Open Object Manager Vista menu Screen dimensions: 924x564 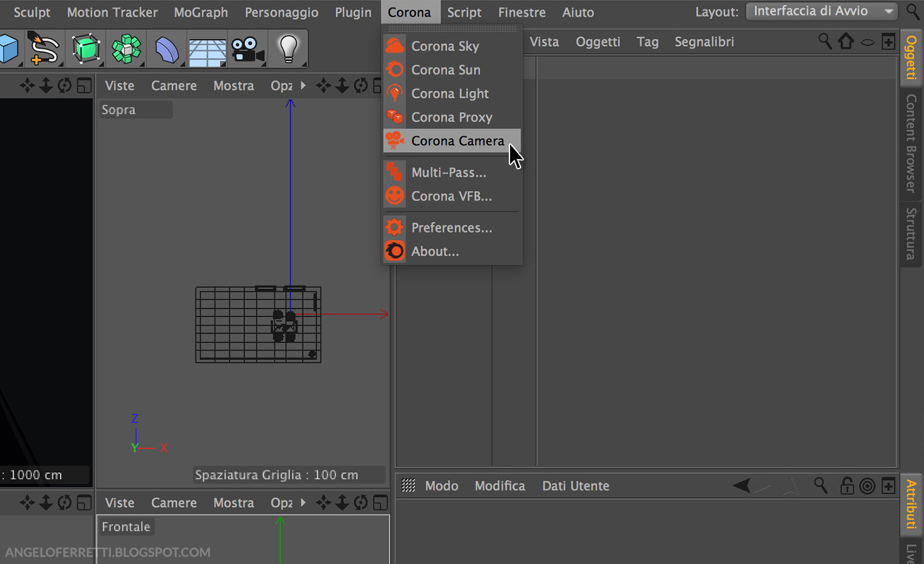(545, 42)
